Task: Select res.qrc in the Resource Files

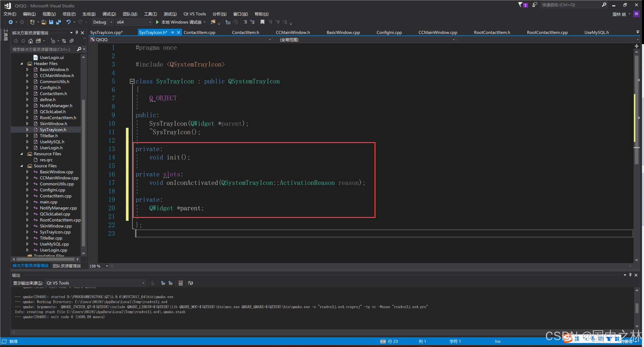Action: point(46,160)
